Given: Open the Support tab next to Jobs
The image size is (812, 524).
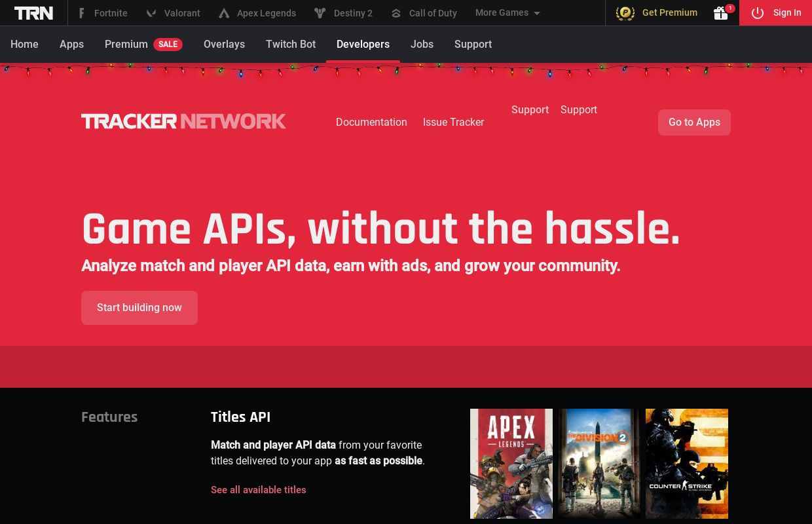Looking at the screenshot, I should click(x=473, y=45).
